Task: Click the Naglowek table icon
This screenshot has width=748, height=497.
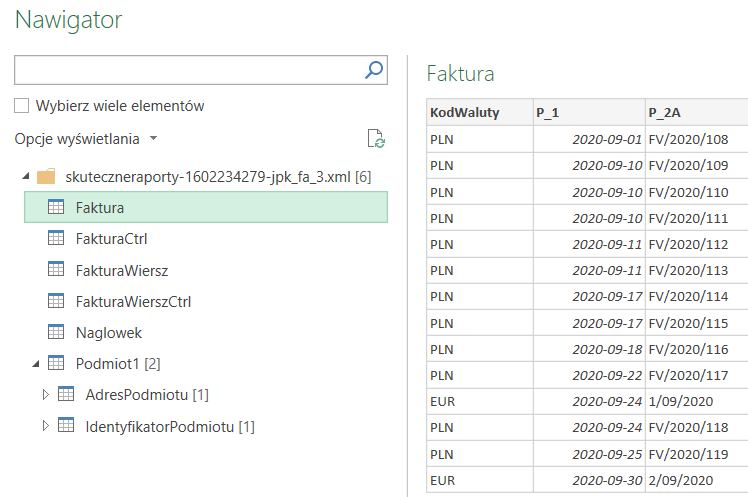Action: click(x=57, y=332)
